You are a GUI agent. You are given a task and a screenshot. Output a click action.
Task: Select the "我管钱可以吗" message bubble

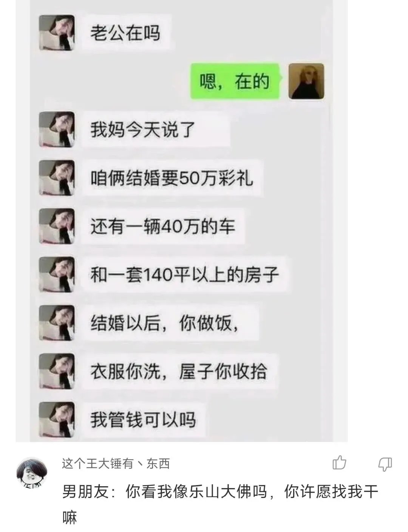143,420
